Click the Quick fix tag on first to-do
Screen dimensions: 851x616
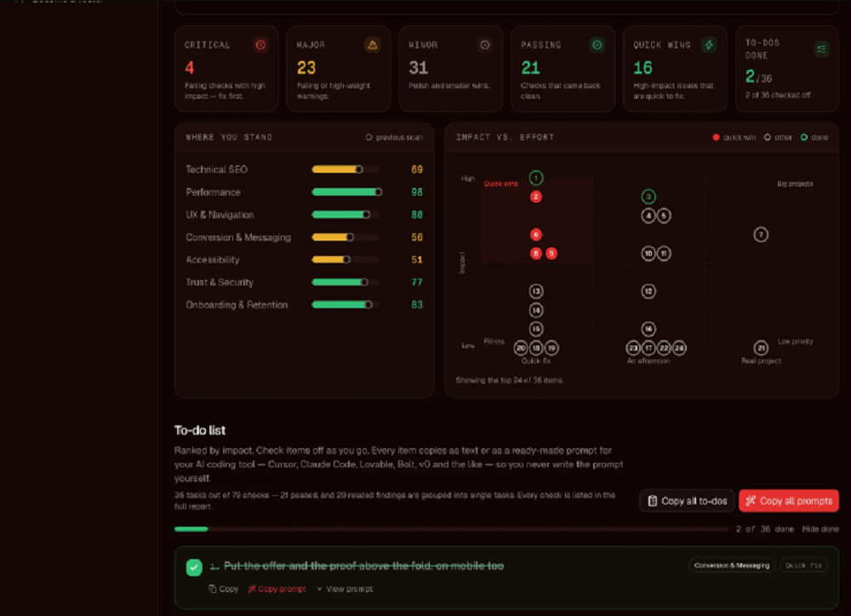pos(803,566)
